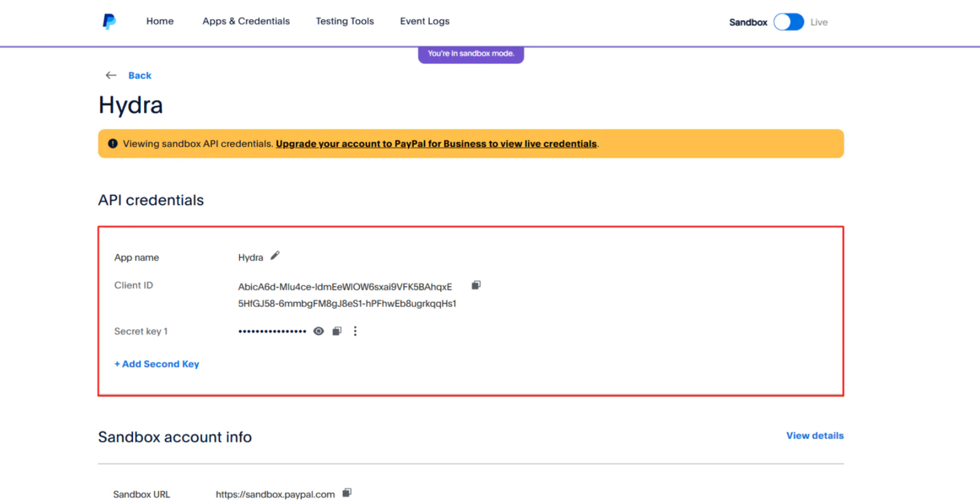Click the App name label
The height and width of the screenshot is (502, 980).
click(137, 257)
